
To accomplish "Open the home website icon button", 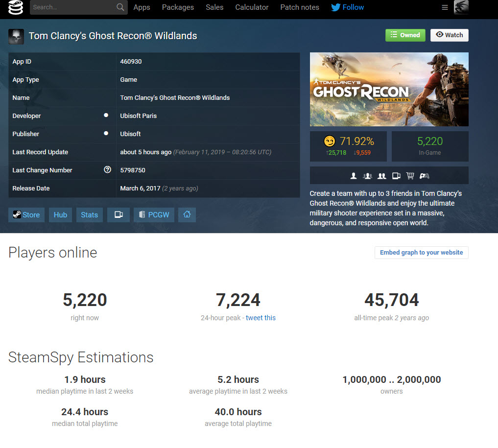I will pyautogui.click(x=187, y=215).
